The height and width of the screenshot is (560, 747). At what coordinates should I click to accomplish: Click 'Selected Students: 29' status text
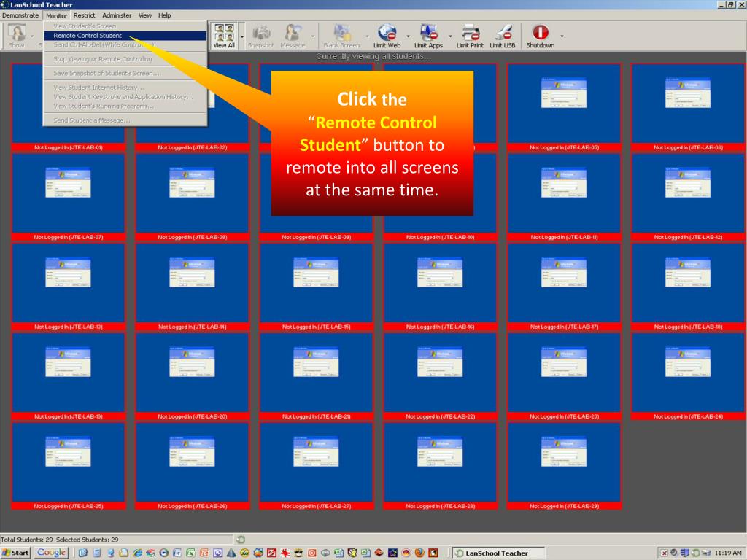pyautogui.click(x=88, y=540)
